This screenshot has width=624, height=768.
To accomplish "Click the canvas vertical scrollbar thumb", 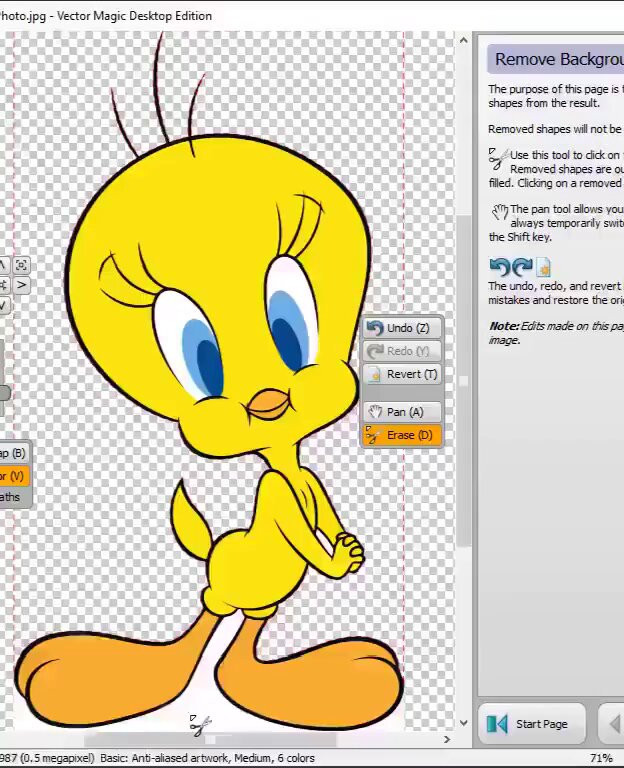I will click(463, 380).
